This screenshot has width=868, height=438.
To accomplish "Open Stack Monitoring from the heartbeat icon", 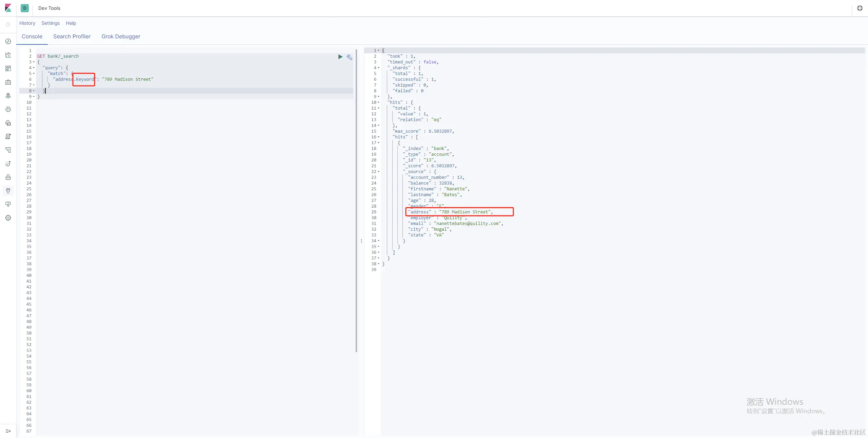I will (x=8, y=204).
